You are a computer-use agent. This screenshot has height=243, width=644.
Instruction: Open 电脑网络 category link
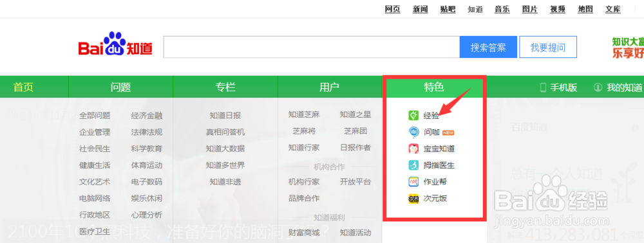click(95, 199)
